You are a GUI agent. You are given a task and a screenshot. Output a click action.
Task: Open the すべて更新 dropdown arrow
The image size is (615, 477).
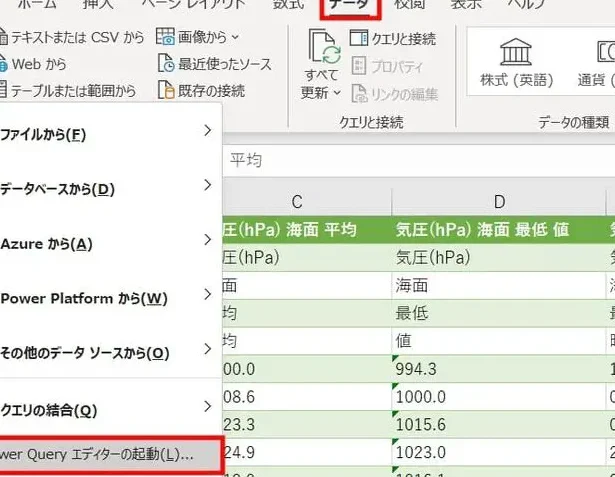(x=338, y=93)
